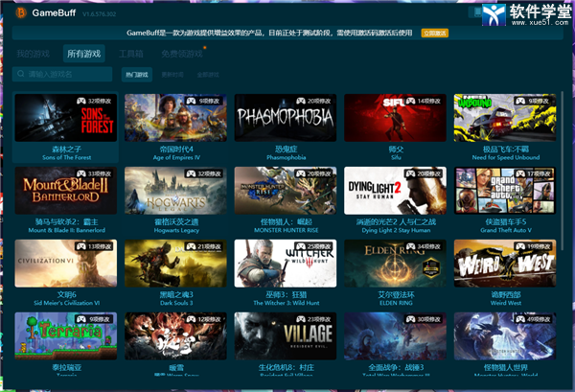The image size is (575, 392).
Task: Click the 泰拉瑞亚 game title
Action: [66, 367]
